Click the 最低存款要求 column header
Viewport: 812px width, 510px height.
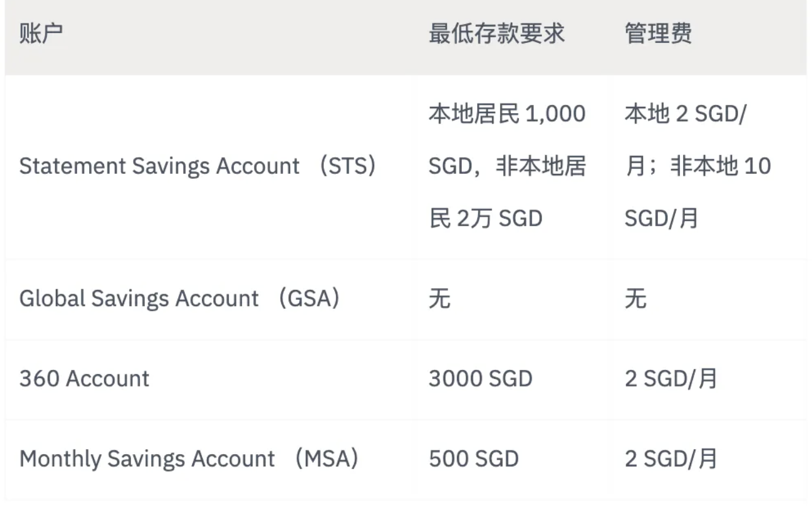click(x=496, y=34)
